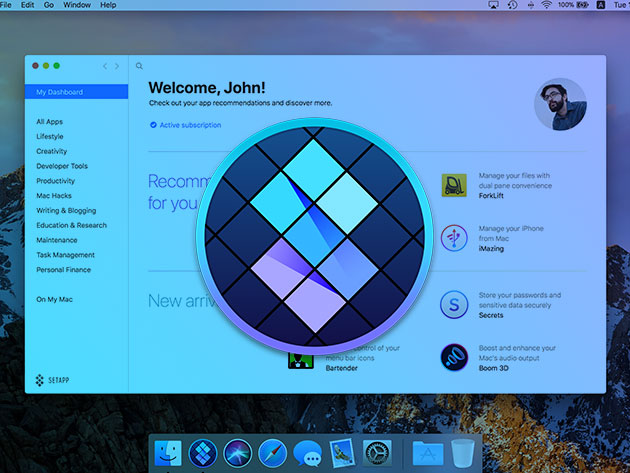This screenshot has height=473, width=630.
Task: Click the Active subscription checkmark
Action: [x=153, y=125]
